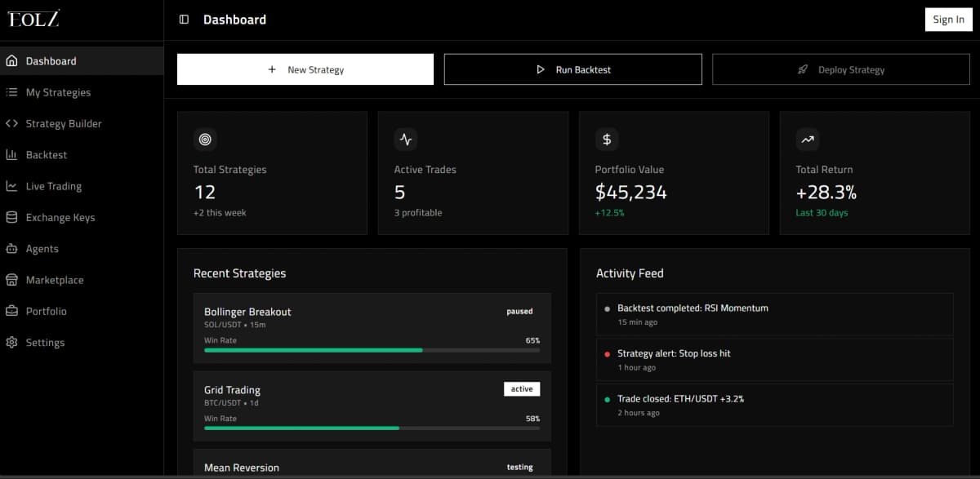980x479 pixels.
Task: Open the Marketplace store icon
Action: tap(11, 280)
